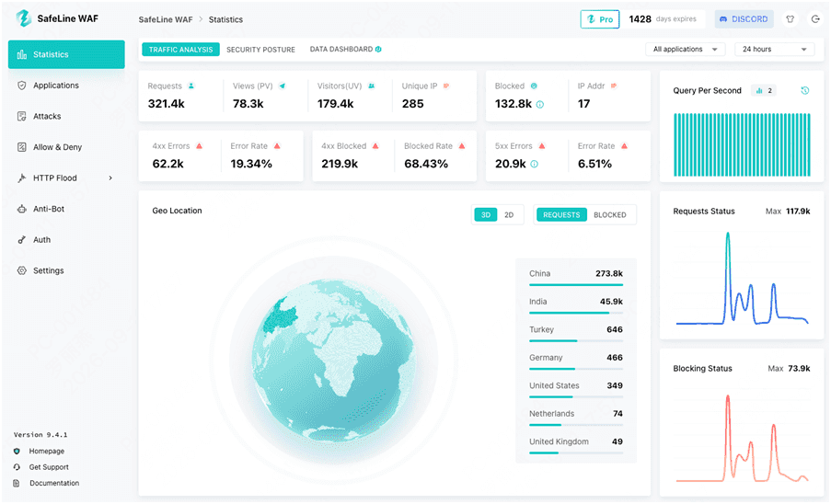Click the 1428 days expires text
This screenshot has height=504, width=831.
(x=663, y=19)
